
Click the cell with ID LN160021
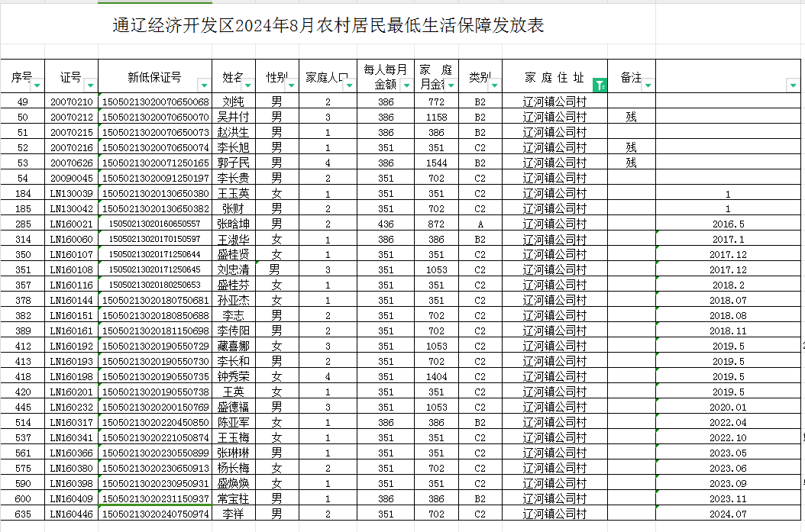pyautogui.click(x=71, y=224)
